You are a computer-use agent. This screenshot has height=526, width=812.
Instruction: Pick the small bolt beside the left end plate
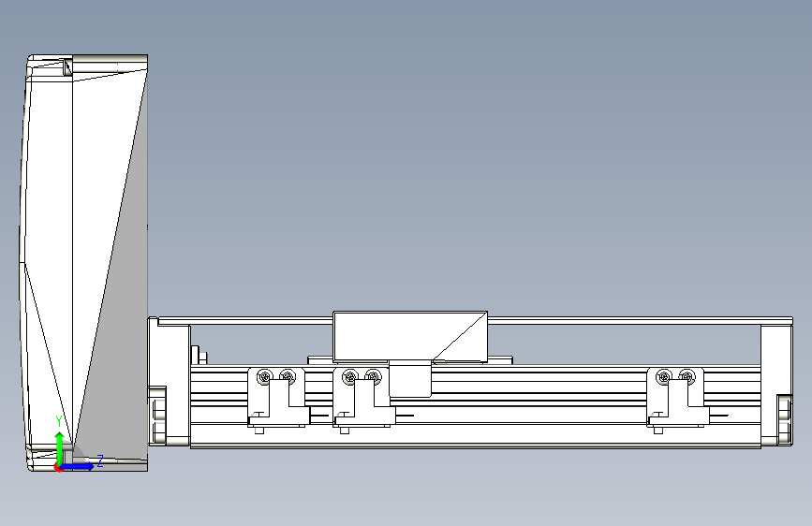[x=199, y=357]
